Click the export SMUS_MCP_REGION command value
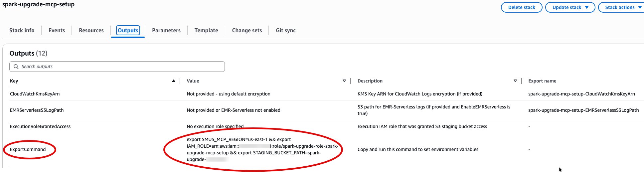The height and width of the screenshot is (172, 644). pos(262,149)
